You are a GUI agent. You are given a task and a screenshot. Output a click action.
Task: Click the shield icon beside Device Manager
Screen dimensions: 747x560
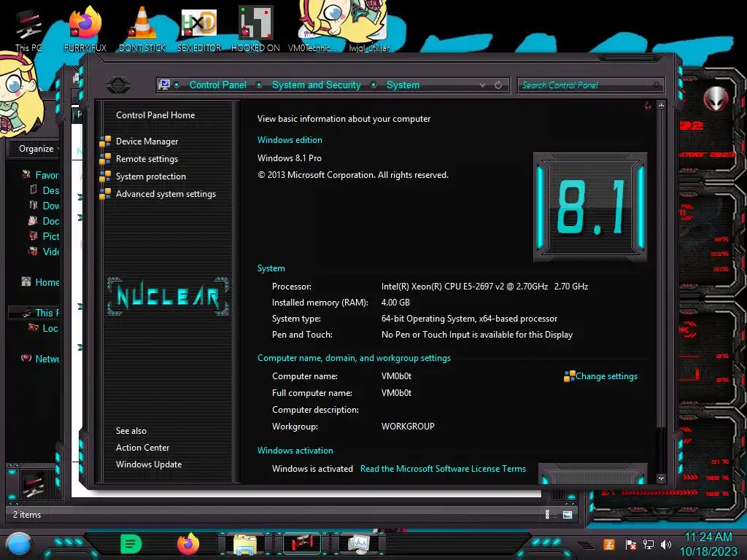105,141
